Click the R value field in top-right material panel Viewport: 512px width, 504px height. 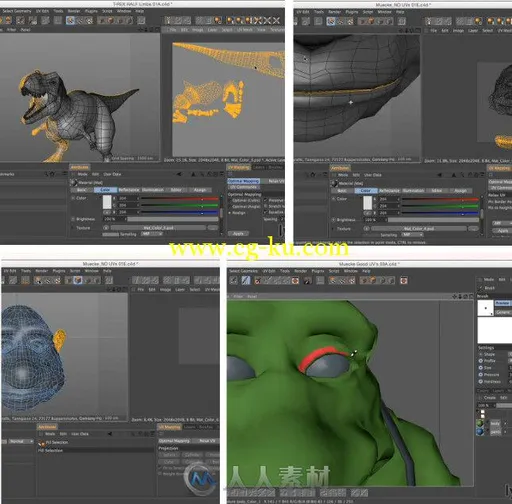click(389, 199)
